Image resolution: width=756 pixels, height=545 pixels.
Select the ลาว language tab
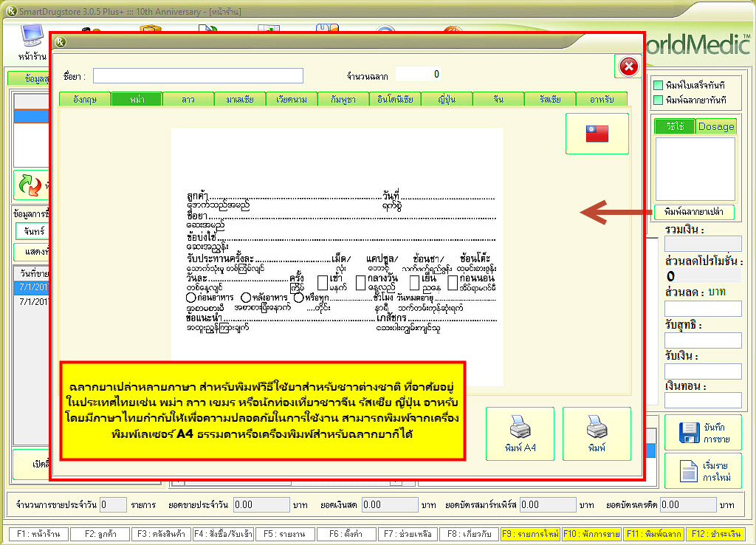click(188, 99)
